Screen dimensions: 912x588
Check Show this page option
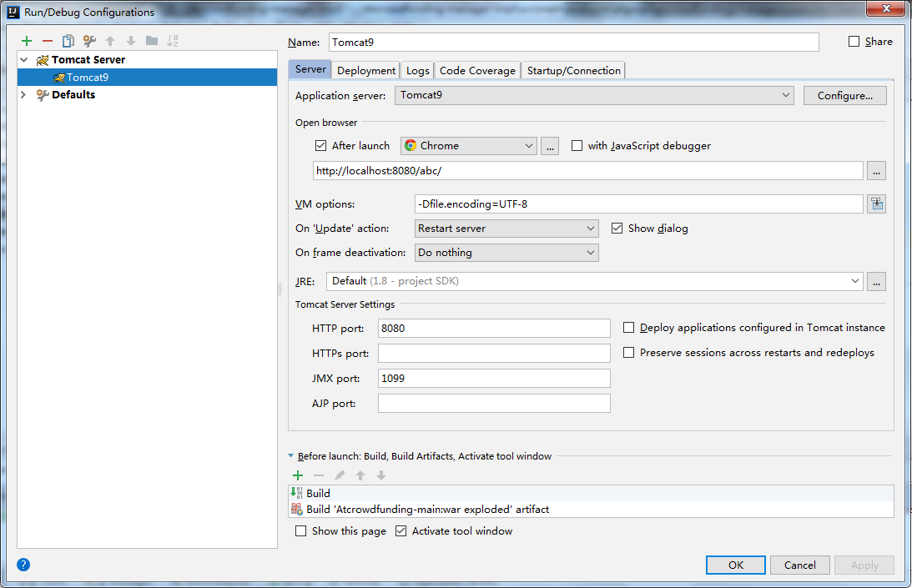coord(300,531)
